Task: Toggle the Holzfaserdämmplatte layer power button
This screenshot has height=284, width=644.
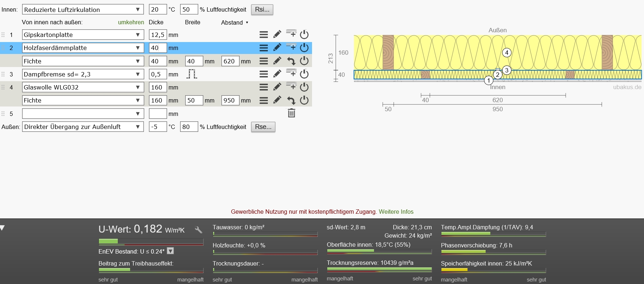Action: coord(304,48)
